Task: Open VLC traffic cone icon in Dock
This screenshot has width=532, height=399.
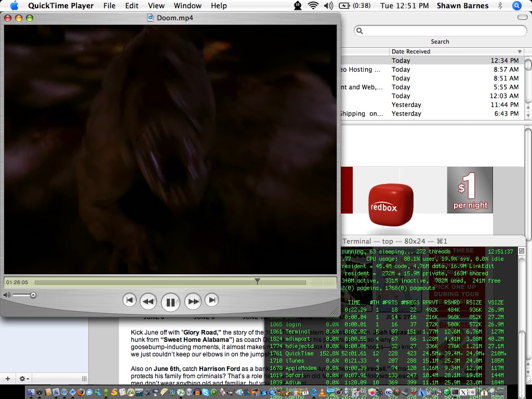Action: click(322, 392)
